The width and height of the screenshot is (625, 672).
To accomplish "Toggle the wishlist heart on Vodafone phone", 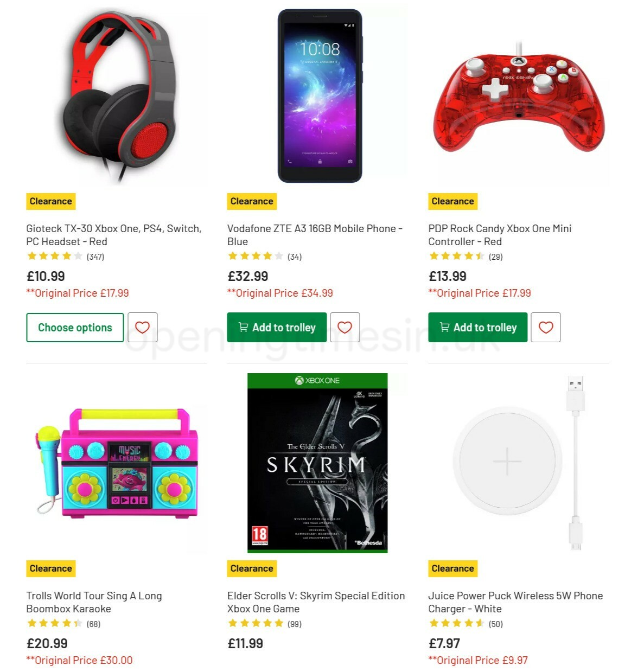I will click(345, 327).
